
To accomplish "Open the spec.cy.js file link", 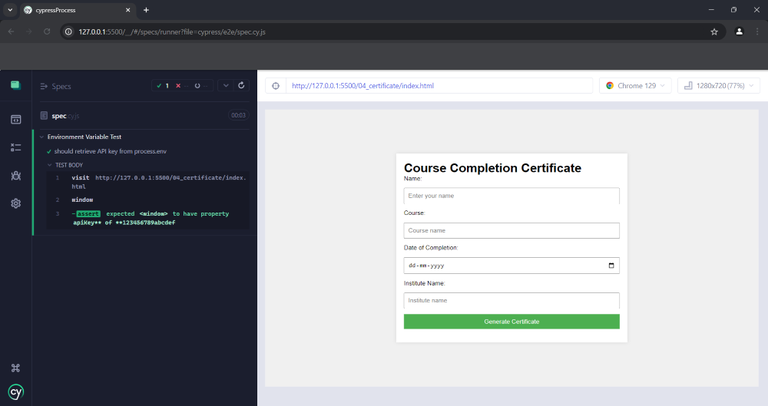I will [65, 115].
